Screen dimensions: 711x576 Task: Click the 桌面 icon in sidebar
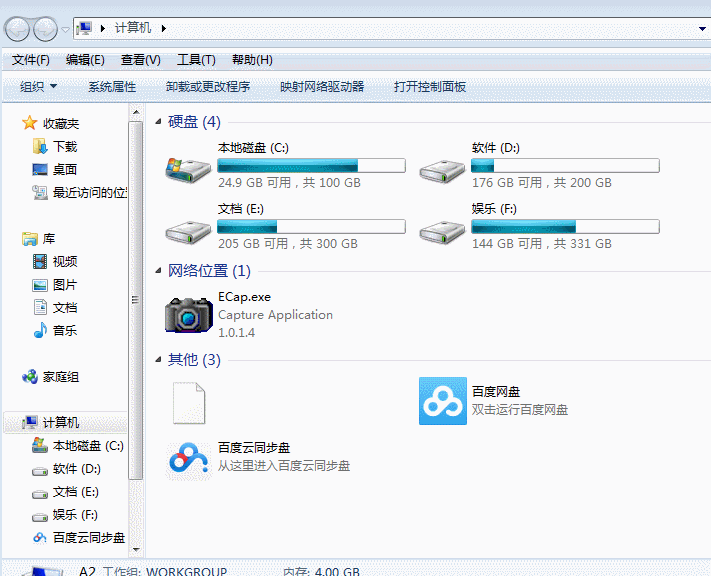click(x=39, y=170)
